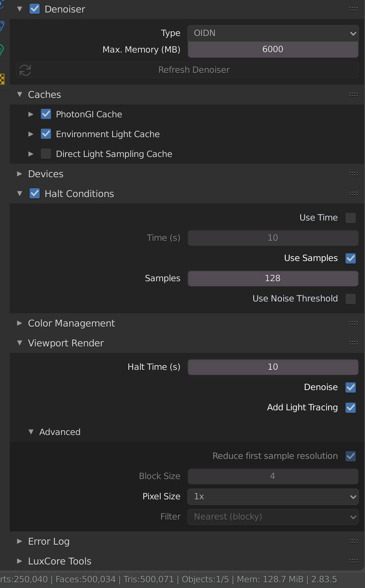Open the Texture properties tab checker icon
This screenshot has height=588, width=365.
(x=2, y=79)
